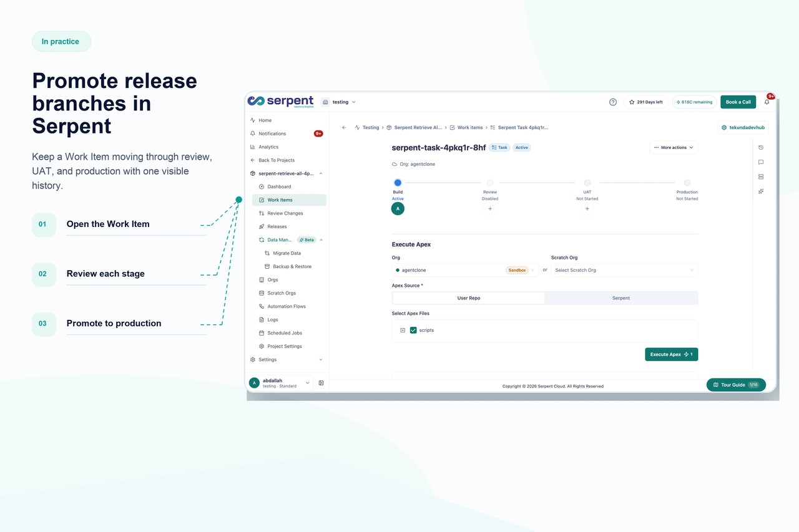Select the User Repo apex source tab
This screenshot has width=799, height=532.
coord(469,298)
